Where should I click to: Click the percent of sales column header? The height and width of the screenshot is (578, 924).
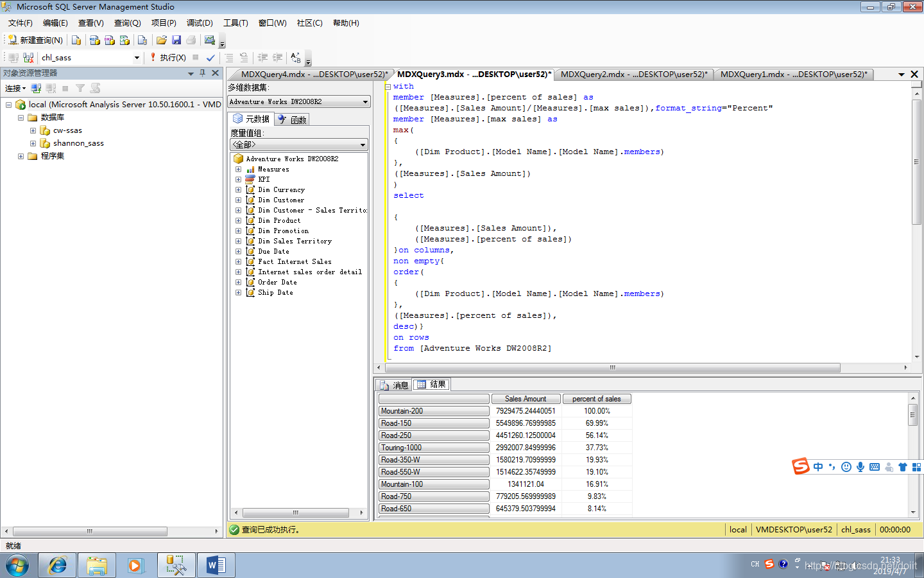pyautogui.click(x=597, y=399)
